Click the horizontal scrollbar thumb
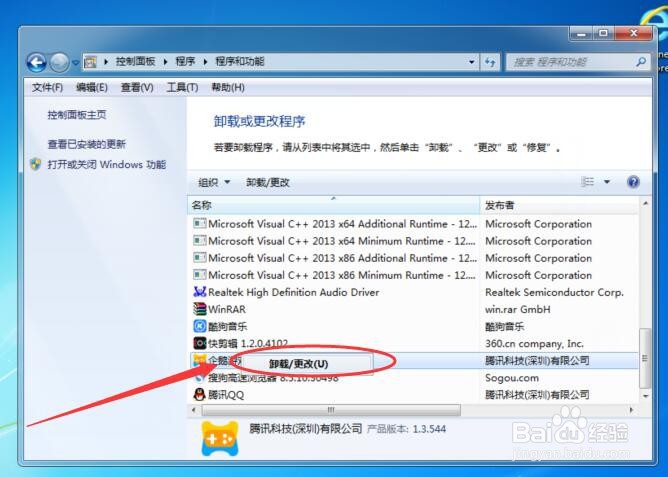This screenshot has width=668, height=477. point(331,410)
